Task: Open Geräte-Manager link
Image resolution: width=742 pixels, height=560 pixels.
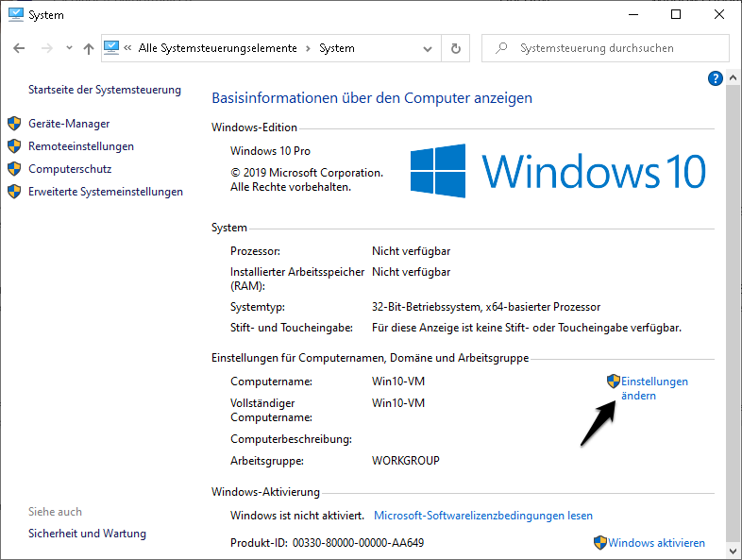Action: (x=69, y=124)
